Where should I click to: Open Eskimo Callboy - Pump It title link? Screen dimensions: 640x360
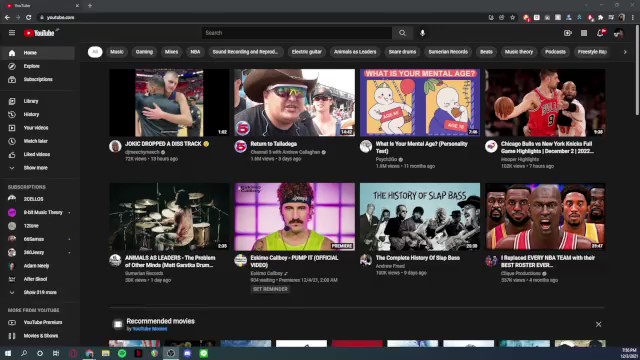294,261
